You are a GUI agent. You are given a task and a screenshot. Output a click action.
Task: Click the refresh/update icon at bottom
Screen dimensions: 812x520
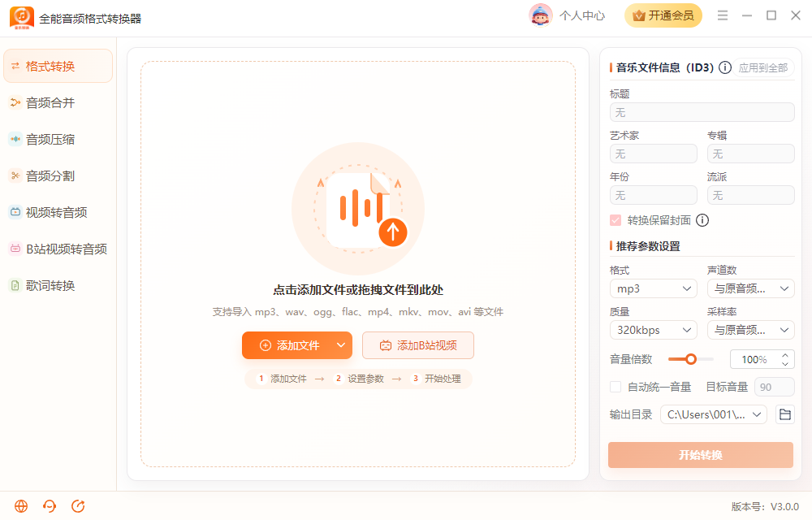(78, 506)
